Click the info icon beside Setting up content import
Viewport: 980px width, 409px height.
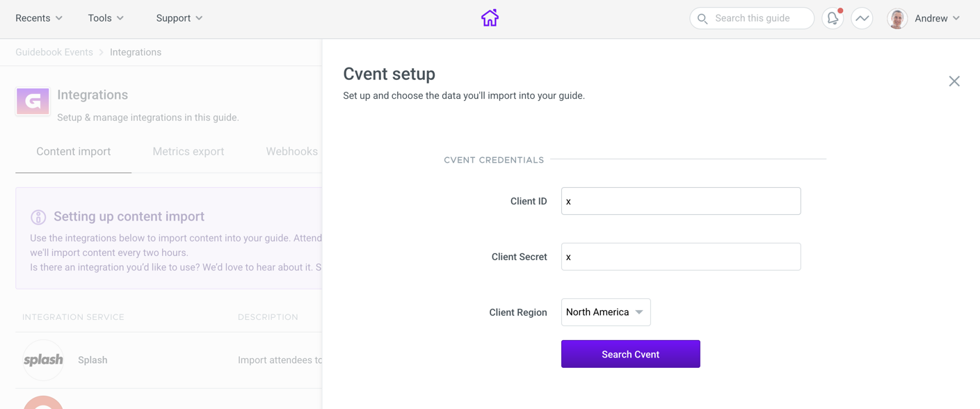(x=38, y=217)
